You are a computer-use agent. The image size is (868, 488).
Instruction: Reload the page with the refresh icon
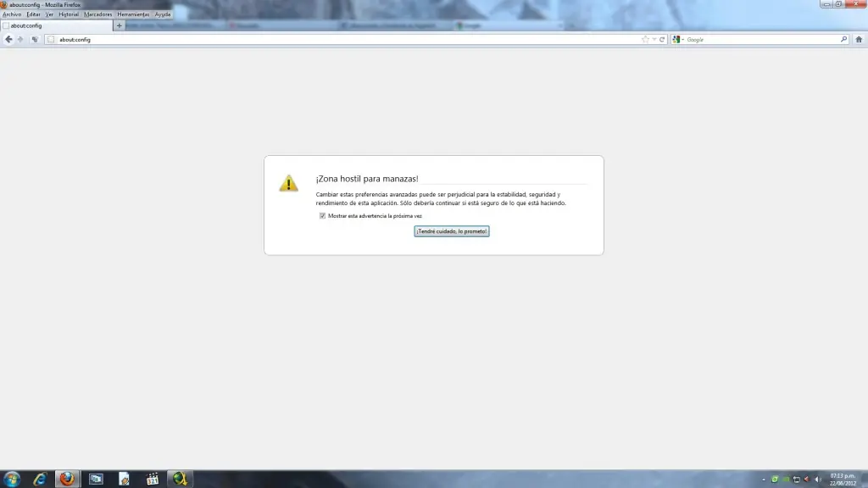click(x=661, y=39)
